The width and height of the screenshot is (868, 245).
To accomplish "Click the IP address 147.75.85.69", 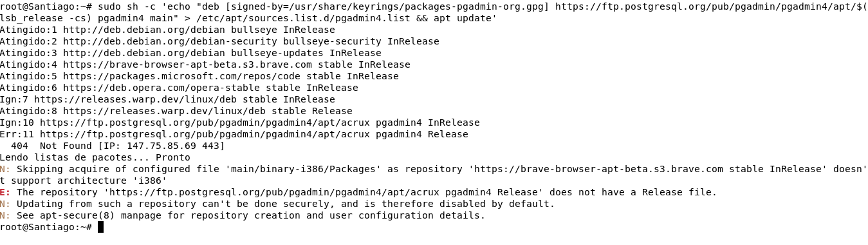I will (x=162, y=146).
